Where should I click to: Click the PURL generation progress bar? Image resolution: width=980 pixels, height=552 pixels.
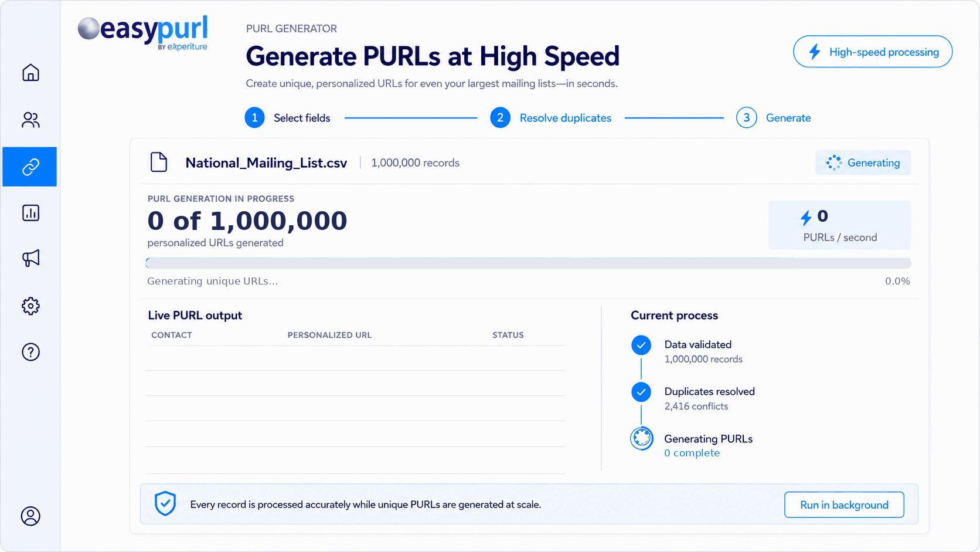click(x=528, y=263)
